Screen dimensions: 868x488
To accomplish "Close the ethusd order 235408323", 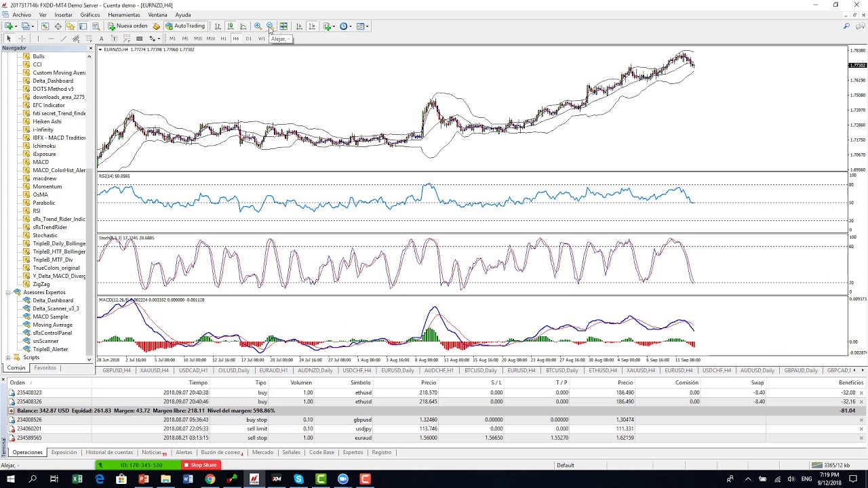I will pos(862,393).
